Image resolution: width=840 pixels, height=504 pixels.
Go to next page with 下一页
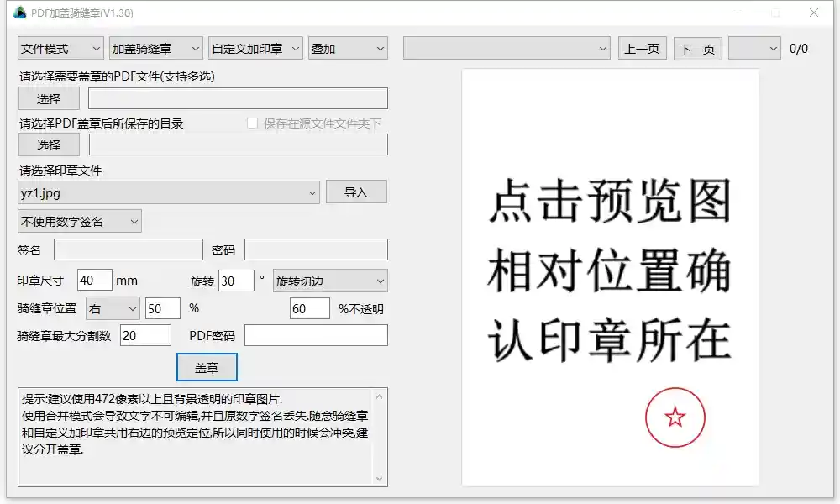click(x=697, y=49)
